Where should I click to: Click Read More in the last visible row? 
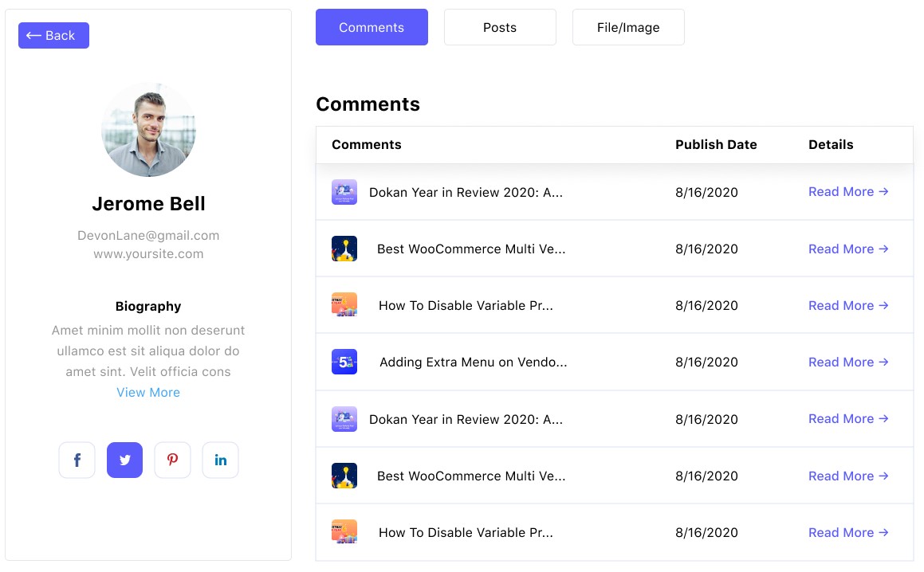(848, 532)
